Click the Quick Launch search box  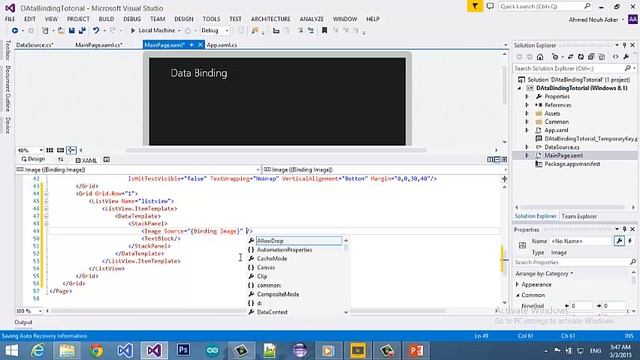[545, 6]
